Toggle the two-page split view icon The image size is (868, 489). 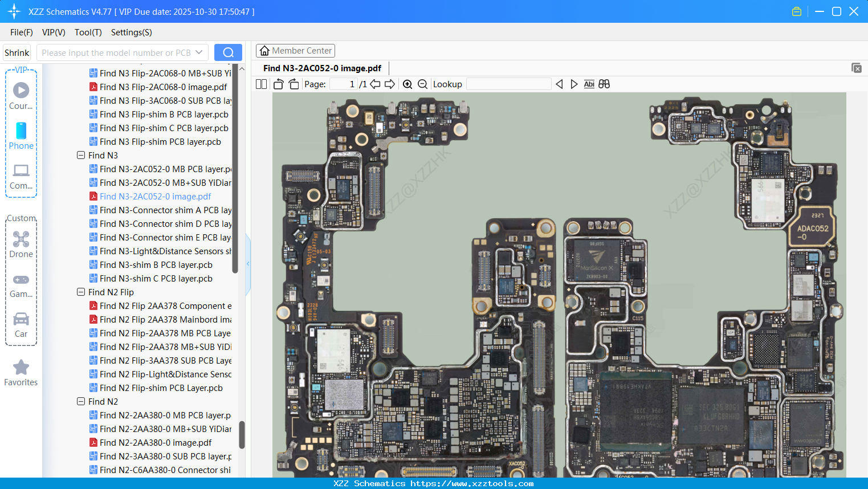click(261, 84)
